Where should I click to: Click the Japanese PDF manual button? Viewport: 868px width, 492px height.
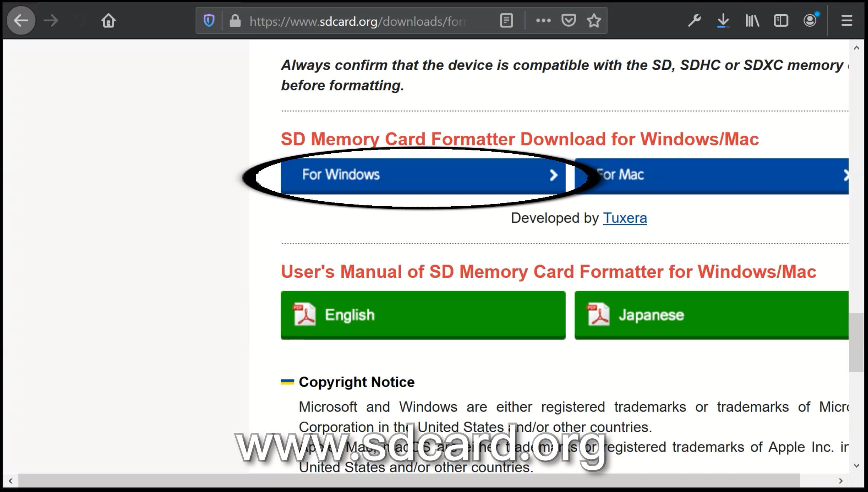(x=712, y=315)
